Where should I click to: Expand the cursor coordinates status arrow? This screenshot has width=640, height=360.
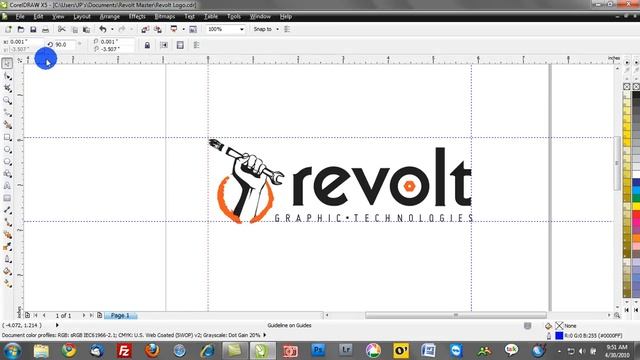pos(57,325)
